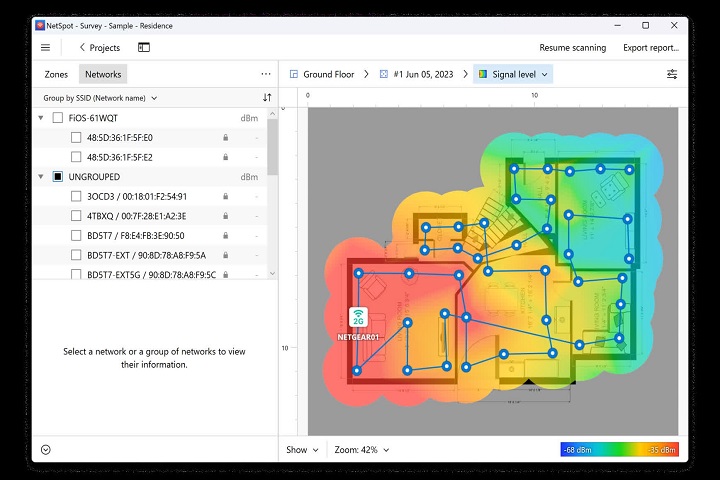Select the NETGEAR01 2G access point icon
The image size is (720, 480).
coord(357,317)
